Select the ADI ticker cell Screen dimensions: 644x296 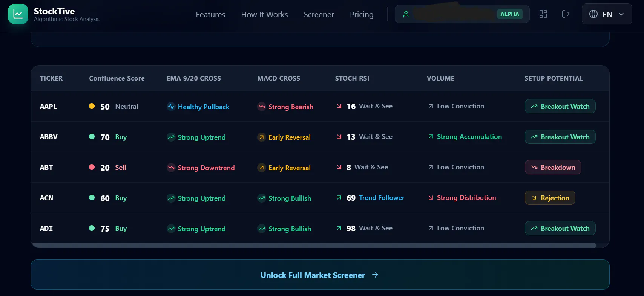pyautogui.click(x=46, y=229)
